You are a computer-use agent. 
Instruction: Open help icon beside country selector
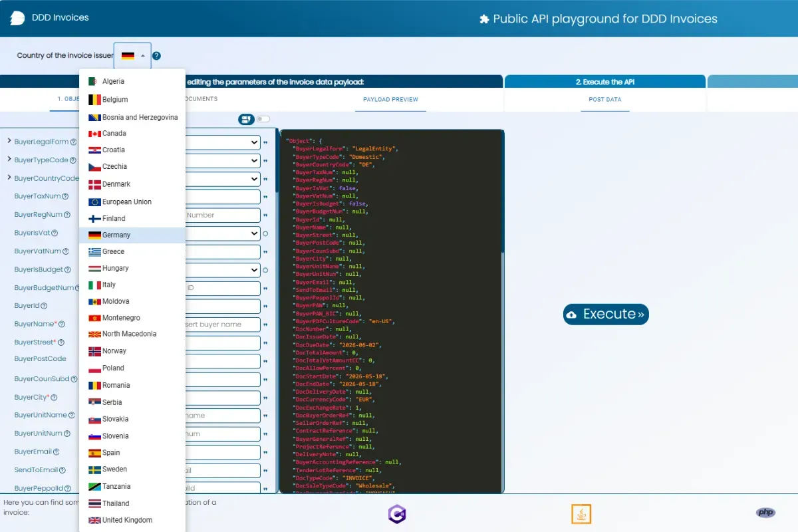click(x=156, y=56)
